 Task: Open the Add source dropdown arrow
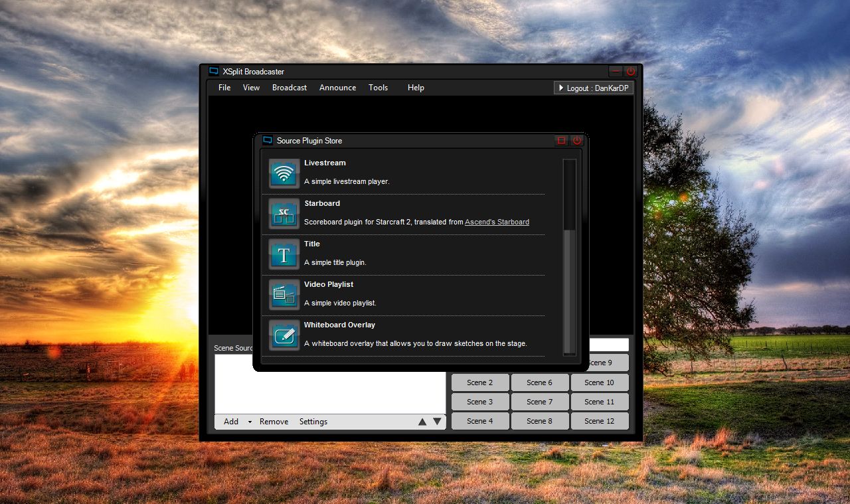[x=250, y=422]
